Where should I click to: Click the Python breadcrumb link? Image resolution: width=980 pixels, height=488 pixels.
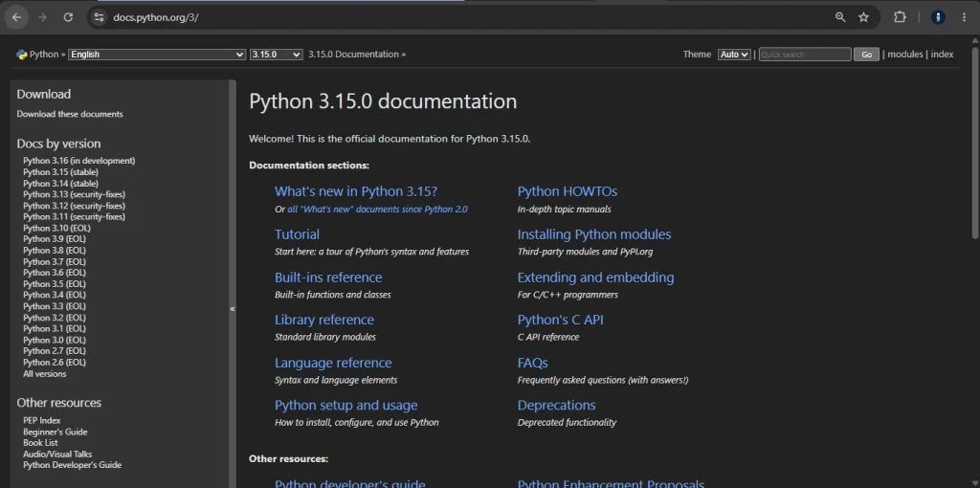click(44, 55)
